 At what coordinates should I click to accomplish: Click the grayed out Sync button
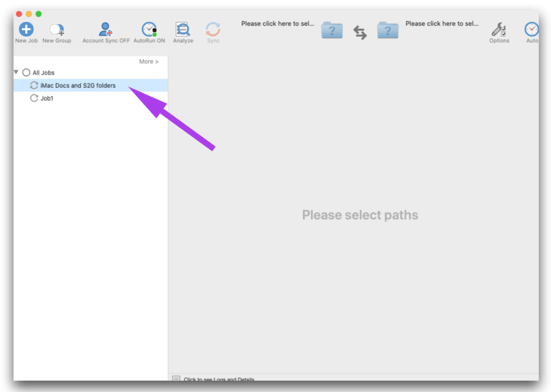click(x=213, y=31)
